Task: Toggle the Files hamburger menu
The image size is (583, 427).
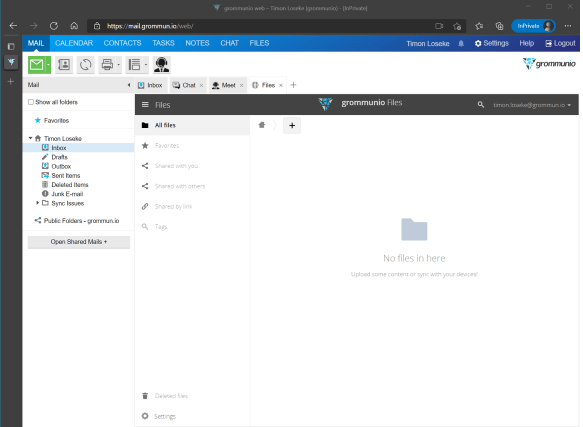Action: click(145, 105)
